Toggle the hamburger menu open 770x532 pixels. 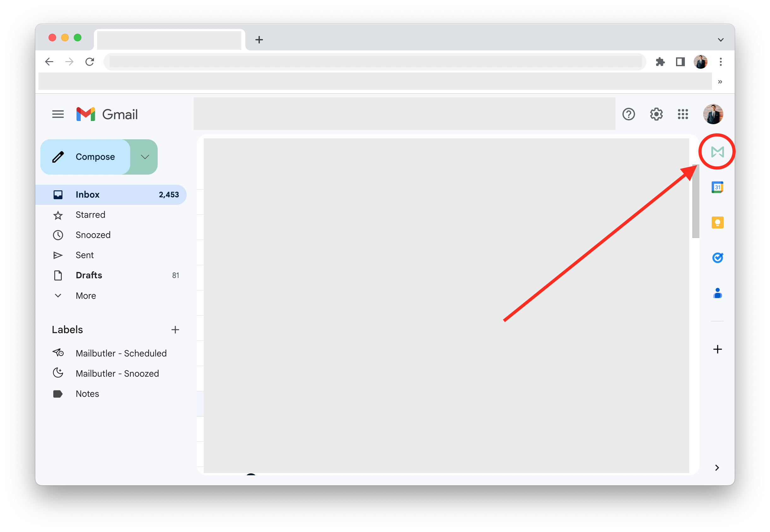click(x=58, y=115)
